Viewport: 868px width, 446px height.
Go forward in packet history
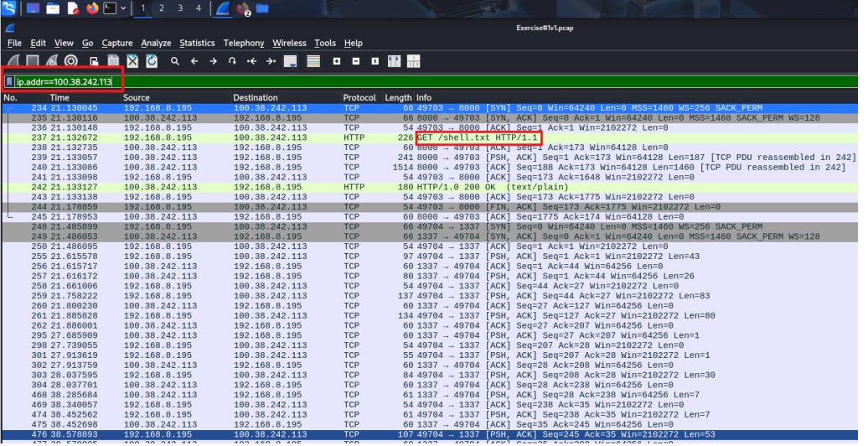click(213, 61)
